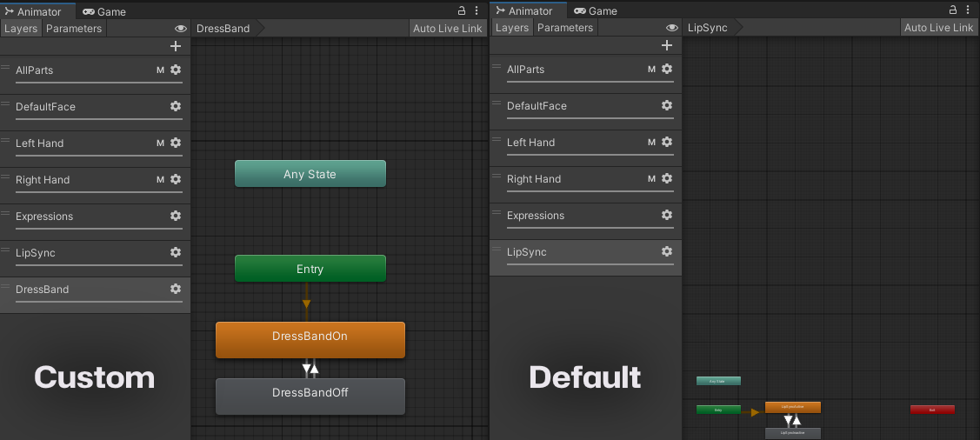Switch to Parameters tab in Custom panel

(74, 29)
